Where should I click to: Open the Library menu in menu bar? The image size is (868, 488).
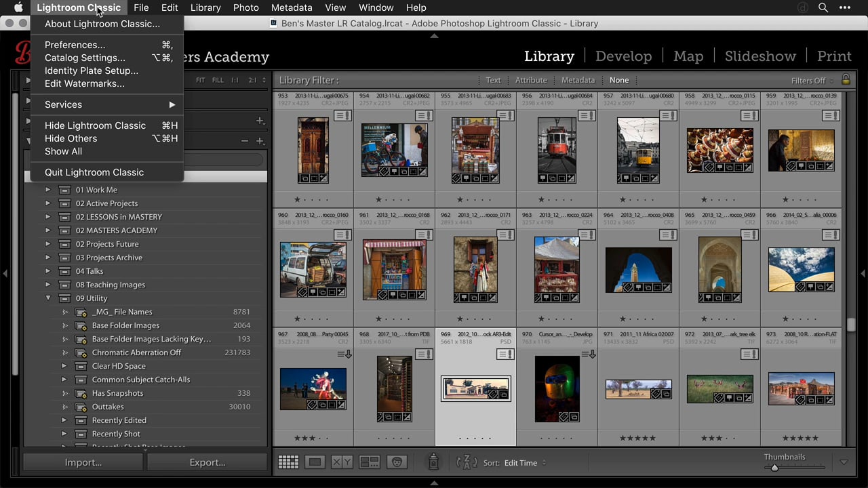point(205,7)
